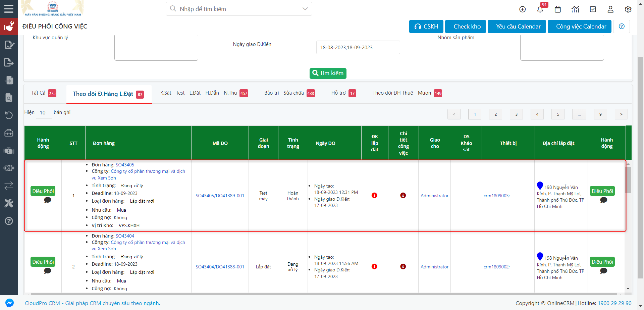Open DO link SO43405/DO41389-001
This screenshot has width=644, height=310.
[x=220, y=196]
